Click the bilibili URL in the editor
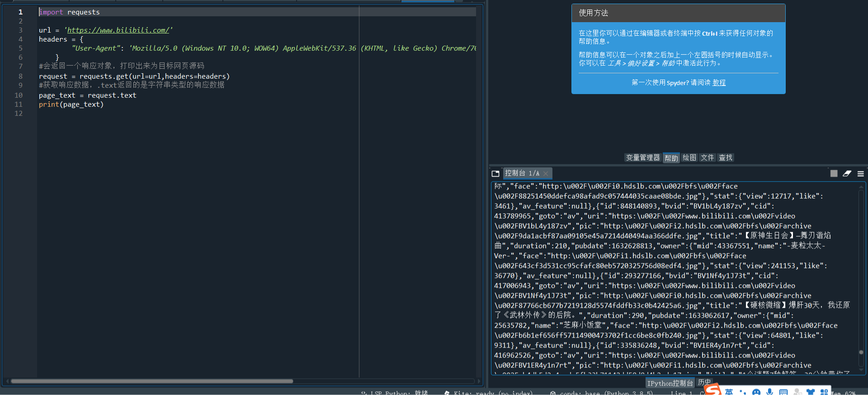Image resolution: width=868 pixels, height=395 pixels. 118,30
